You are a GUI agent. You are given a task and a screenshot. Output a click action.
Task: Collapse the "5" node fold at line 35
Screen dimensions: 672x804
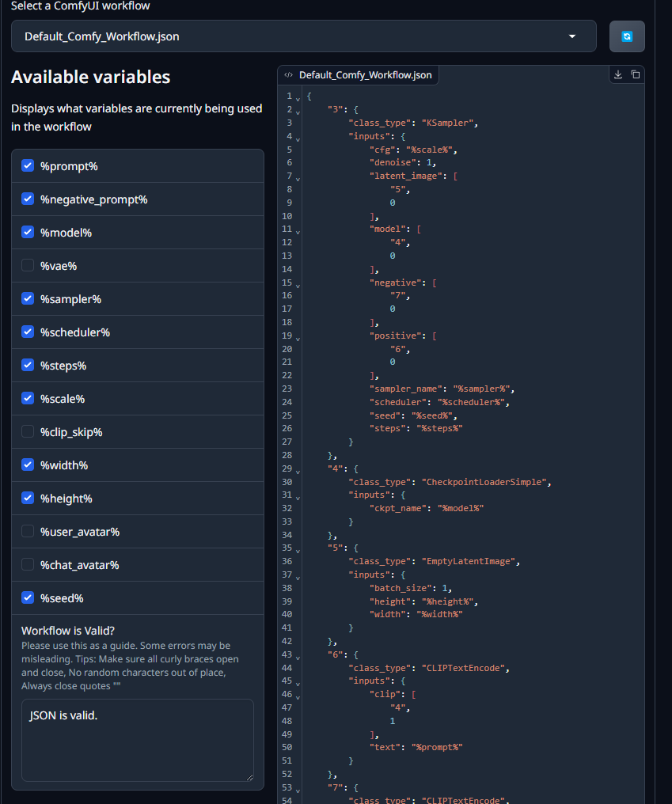(298, 552)
